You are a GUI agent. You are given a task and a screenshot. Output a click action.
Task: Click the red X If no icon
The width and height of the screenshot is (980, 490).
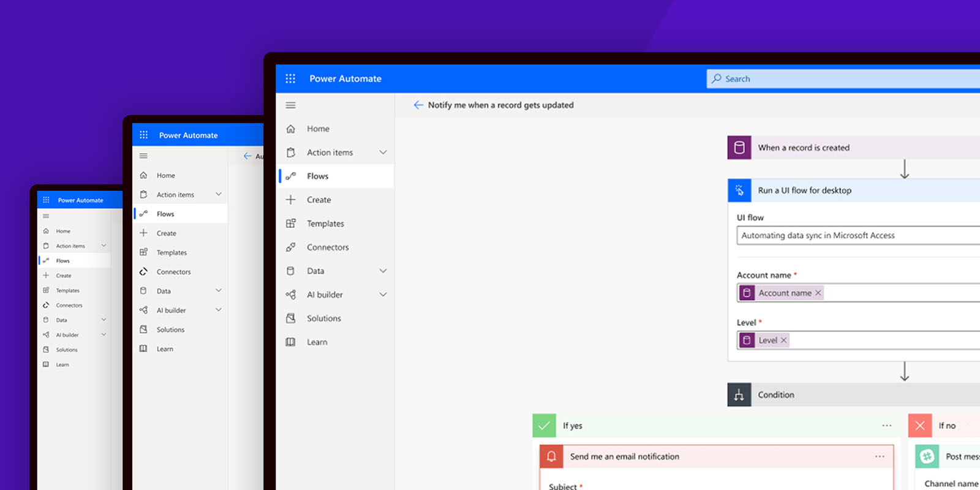[x=920, y=426]
